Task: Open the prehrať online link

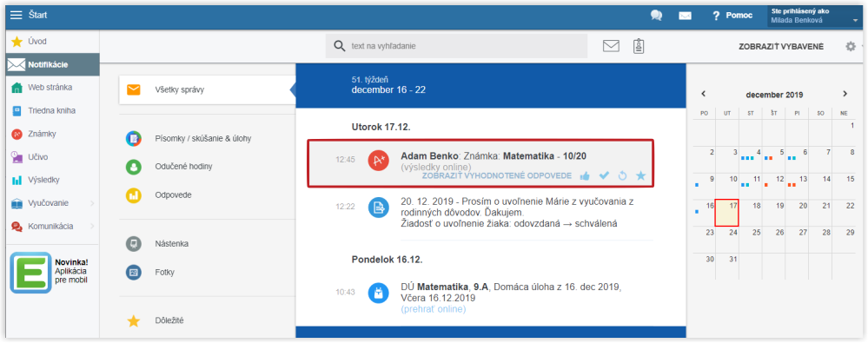Action: 434,309
